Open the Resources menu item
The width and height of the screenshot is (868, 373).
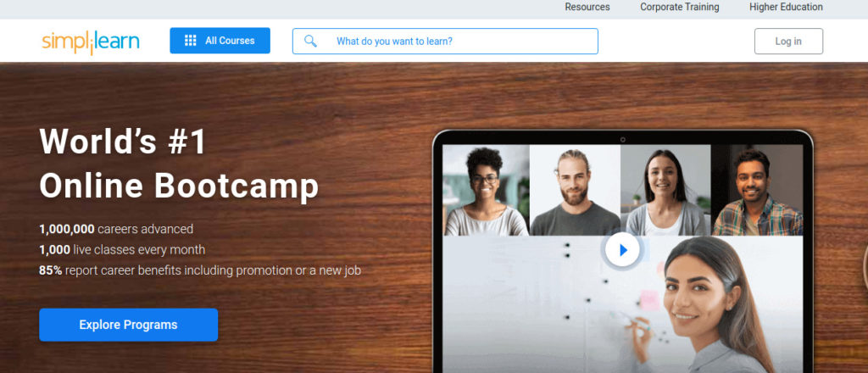(x=587, y=7)
